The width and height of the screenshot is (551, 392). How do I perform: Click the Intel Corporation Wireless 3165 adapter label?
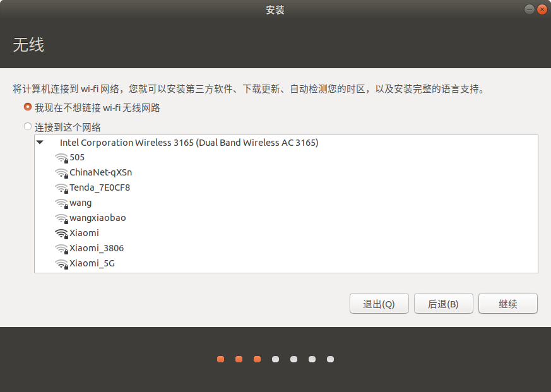pyautogui.click(x=189, y=143)
